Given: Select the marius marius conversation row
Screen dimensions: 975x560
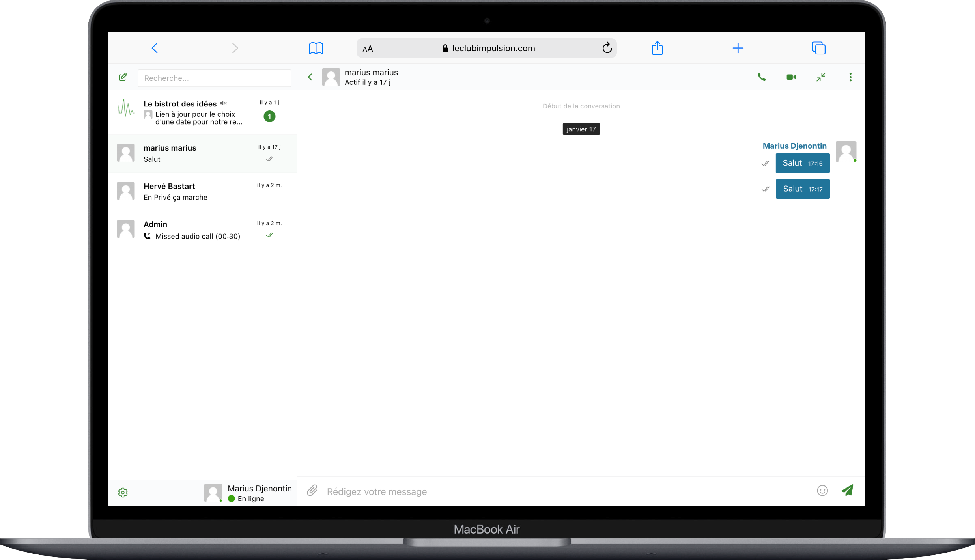Looking at the screenshot, I should click(202, 153).
